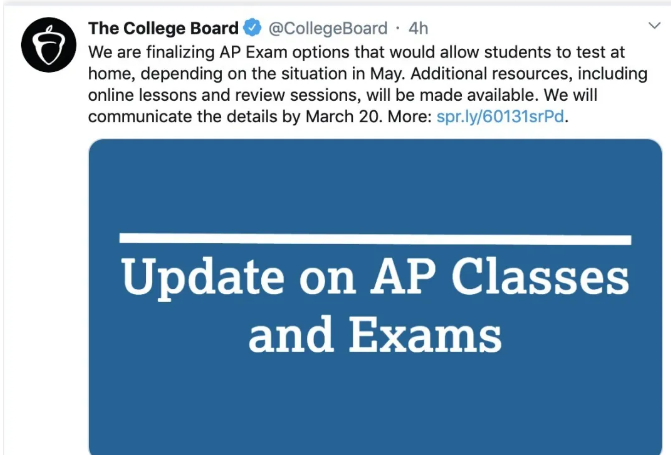Click the dot separator before 4h
The image size is (671, 455).
(x=398, y=28)
